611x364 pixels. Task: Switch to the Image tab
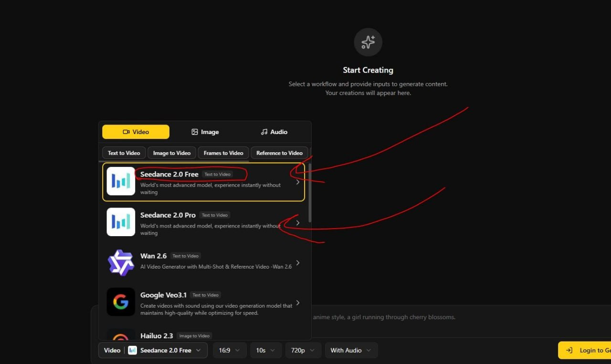[205, 132]
